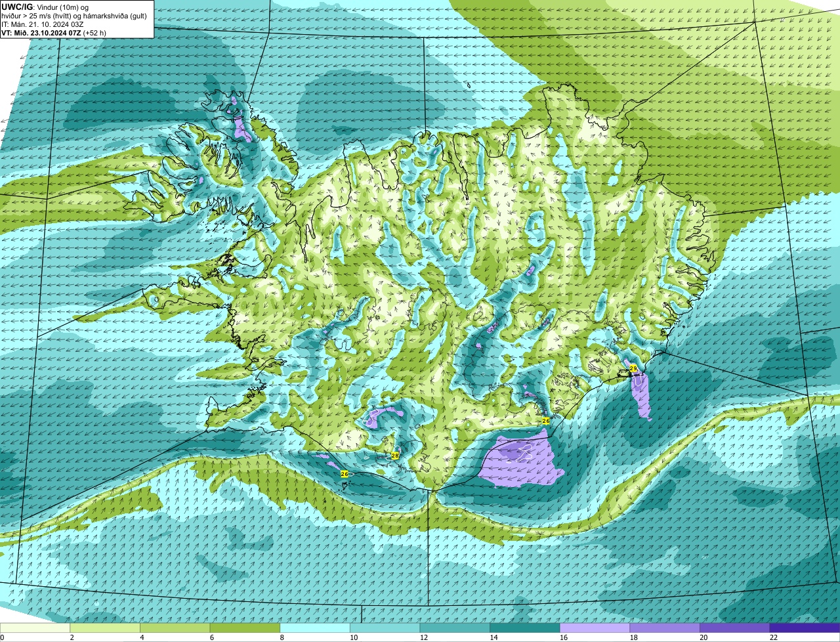This screenshot has width=840, height=642.
Task: Click the scale label "20"
Action: (703, 637)
